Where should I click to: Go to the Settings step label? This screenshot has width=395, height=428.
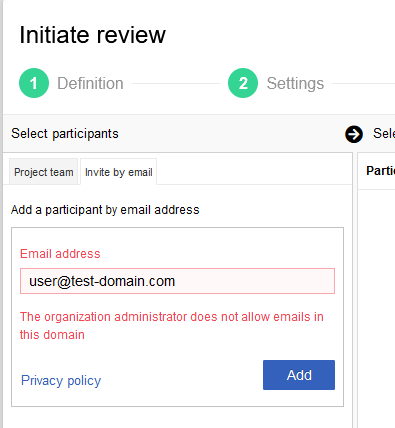tap(295, 83)
